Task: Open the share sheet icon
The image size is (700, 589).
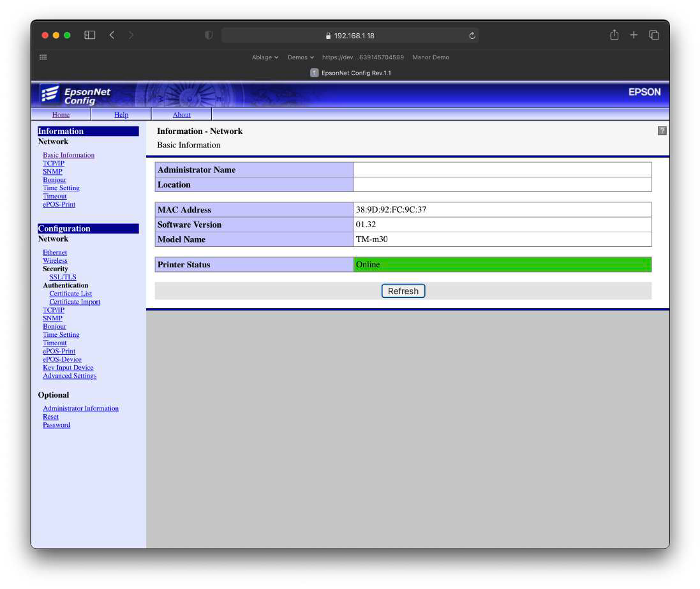Action: (614, 35)
